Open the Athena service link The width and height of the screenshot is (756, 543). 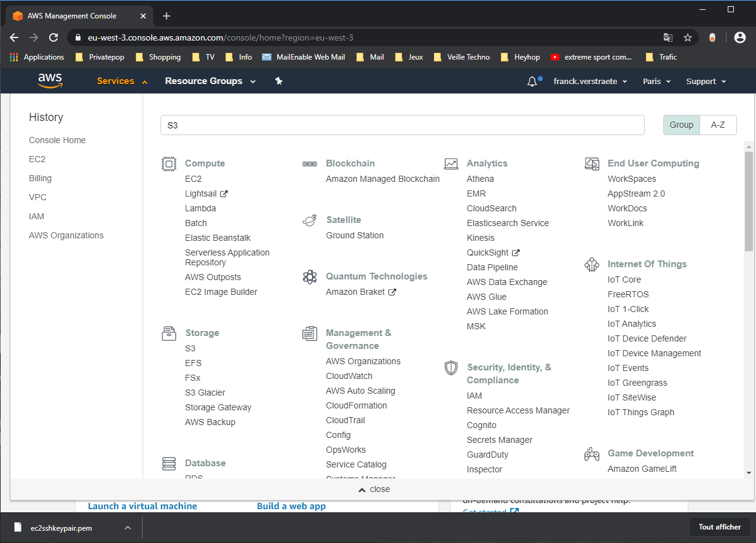point(480,179)
